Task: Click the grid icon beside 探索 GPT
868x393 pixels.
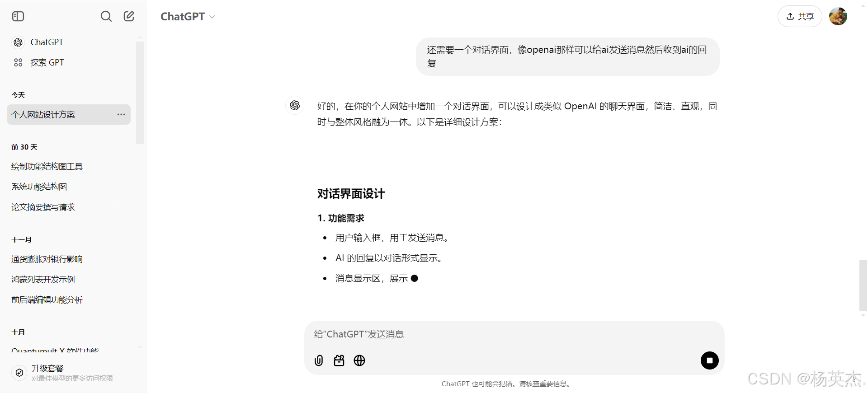Action: click(x=18, y=62)
